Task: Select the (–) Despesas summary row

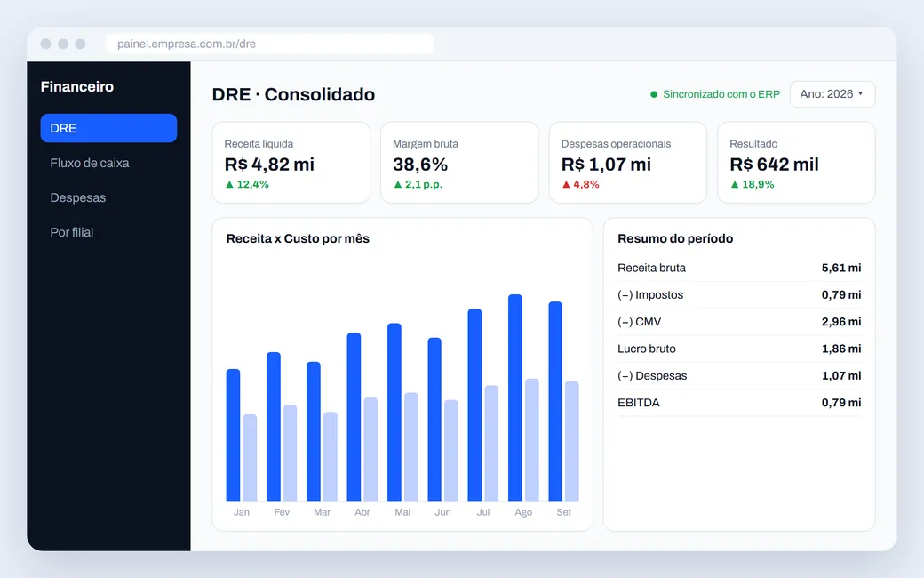Action: coord(739,375)
